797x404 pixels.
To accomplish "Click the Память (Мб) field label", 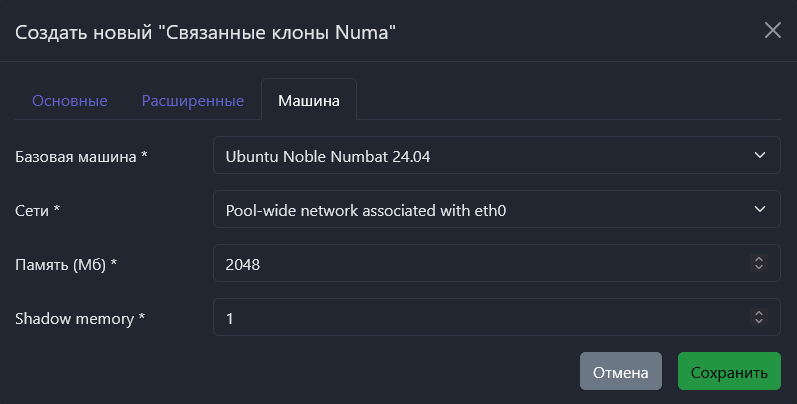I will [x=67, y=265].
